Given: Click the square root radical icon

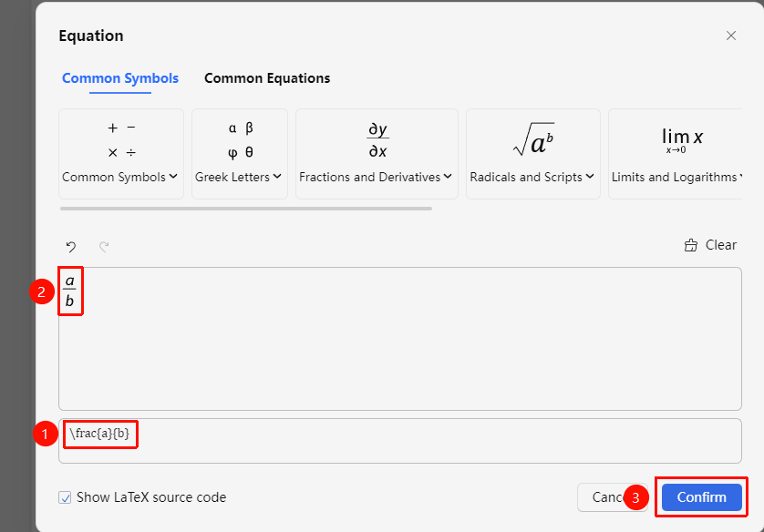Looking at the screenshot, I should coord(533,139).
